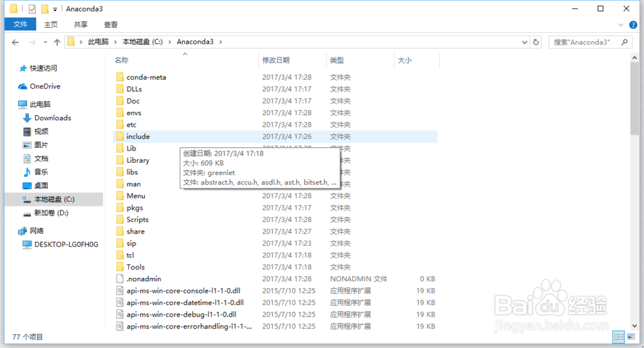The image size is (644, 348).
Task: Open 文档 documents in navigation pane
Action: coord(35,158)
